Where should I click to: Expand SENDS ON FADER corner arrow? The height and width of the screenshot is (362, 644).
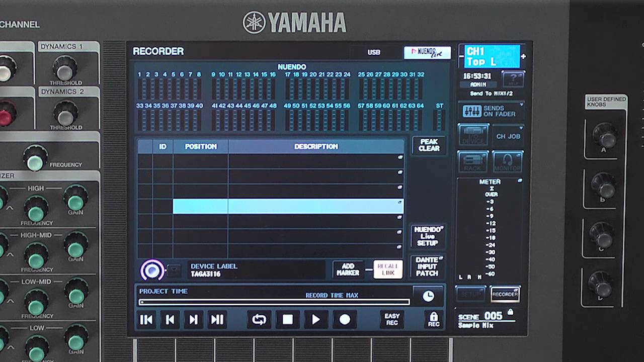[x=521, y=105]
